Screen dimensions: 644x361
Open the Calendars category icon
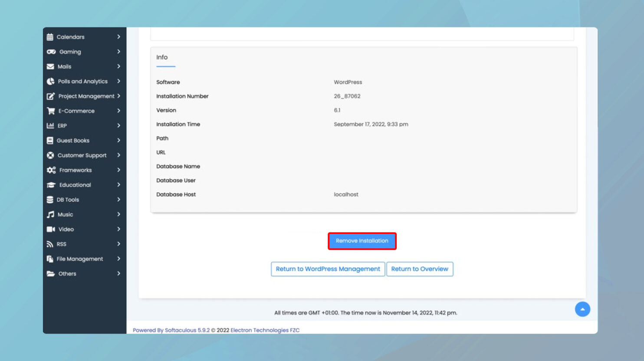[50, 37]
